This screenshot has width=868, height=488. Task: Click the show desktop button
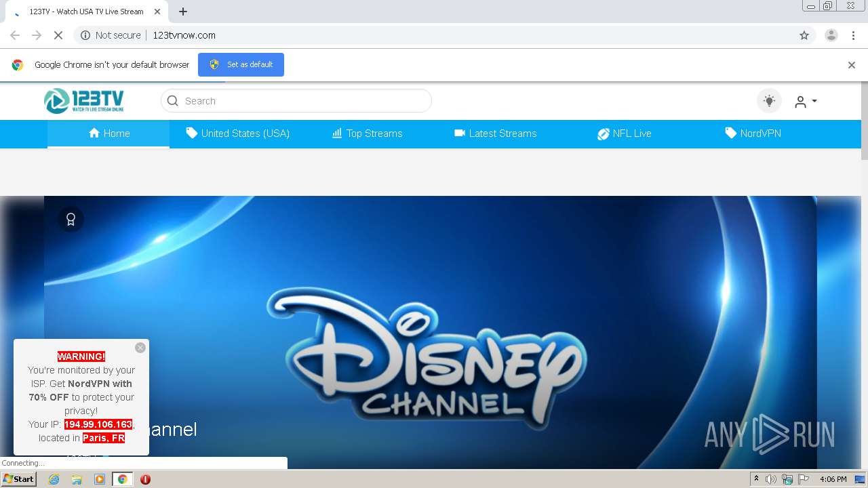pos(860,479)
